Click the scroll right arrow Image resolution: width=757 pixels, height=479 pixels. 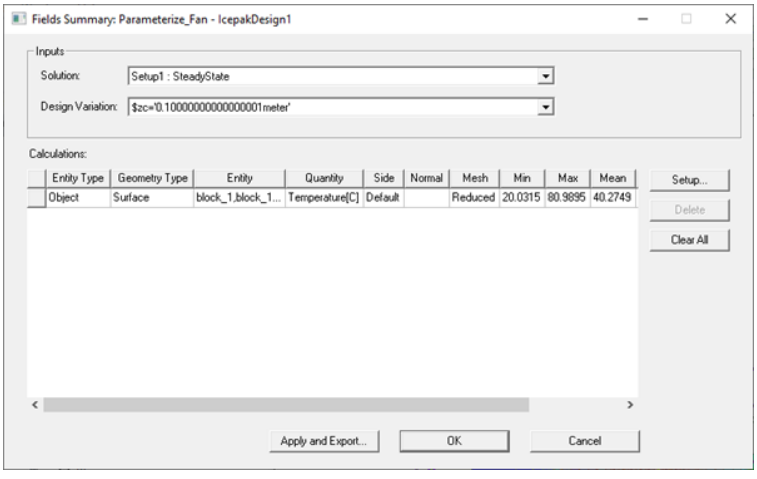[x=630, y=405]
